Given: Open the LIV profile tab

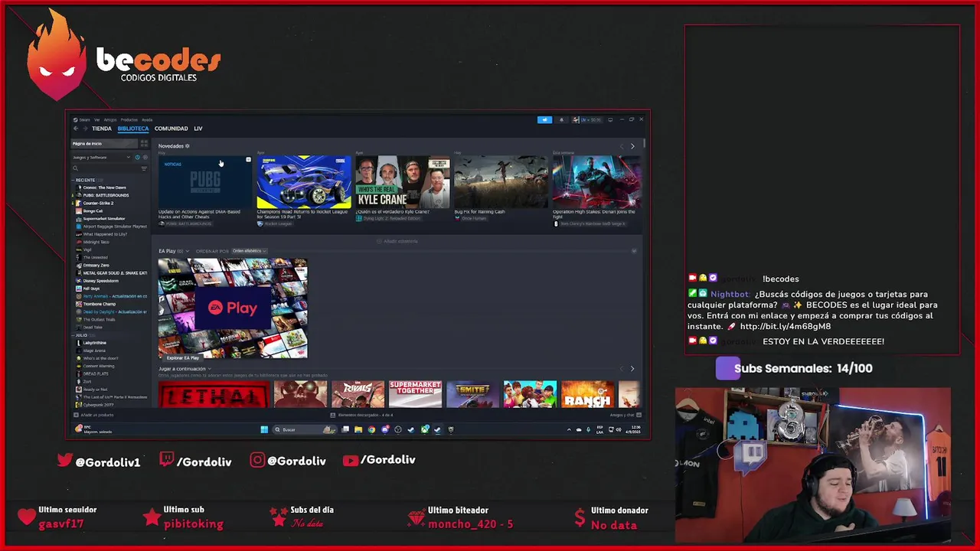Looking at the screenshot, I should (x=198, y=129).
